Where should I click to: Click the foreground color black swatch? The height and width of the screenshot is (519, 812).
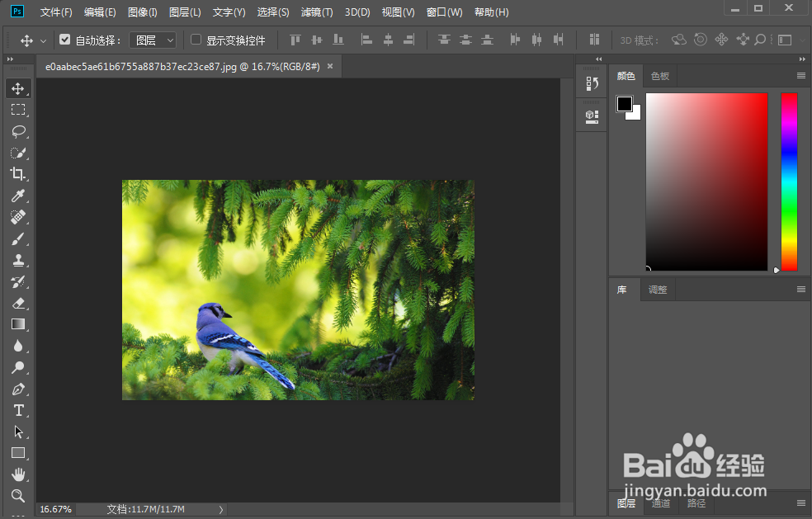tap(624, 104)
